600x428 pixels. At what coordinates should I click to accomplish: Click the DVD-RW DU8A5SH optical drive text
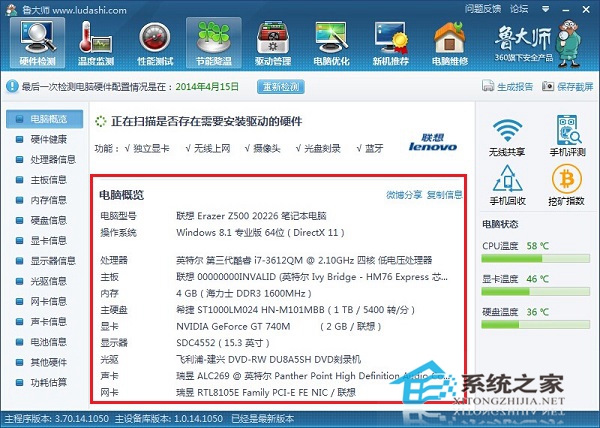click(x=270, y=360)
